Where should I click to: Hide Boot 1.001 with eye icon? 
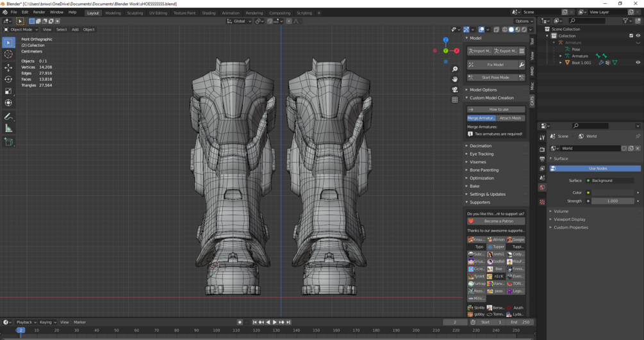point(638,63)
